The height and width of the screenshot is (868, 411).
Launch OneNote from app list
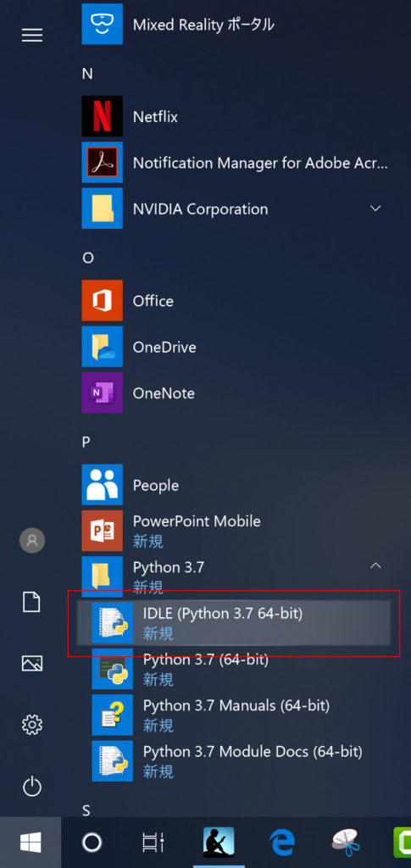102,392
